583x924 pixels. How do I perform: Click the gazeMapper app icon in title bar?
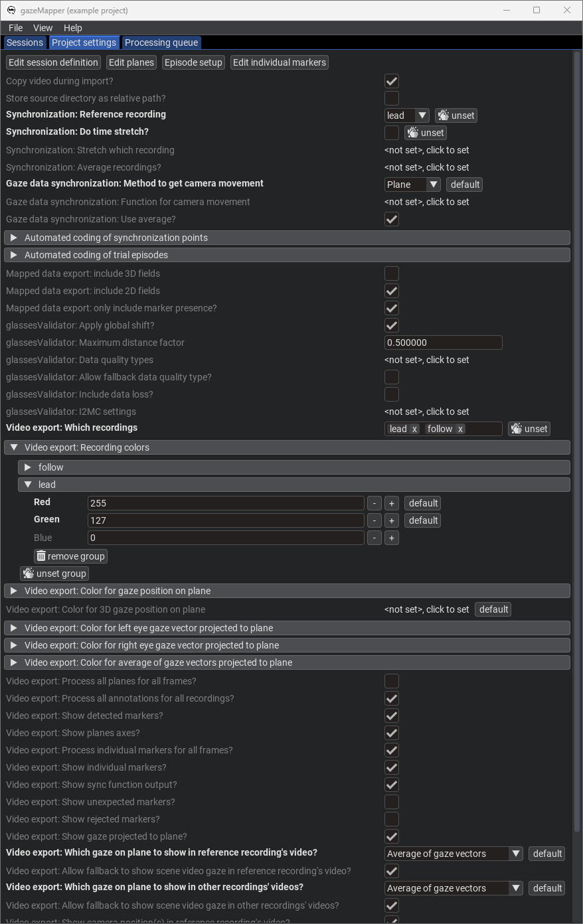click(x=11, y=10)
